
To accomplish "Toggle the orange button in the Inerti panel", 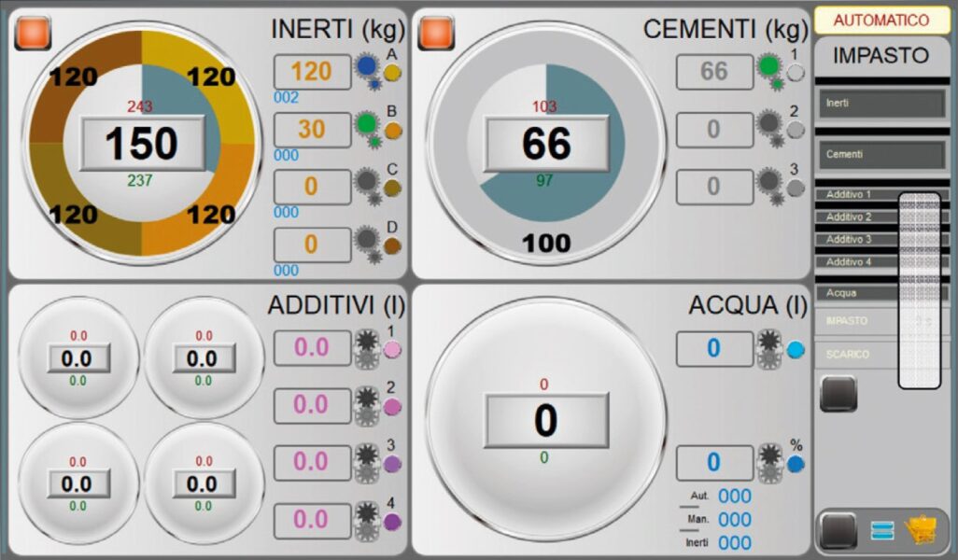I will 33,33.
